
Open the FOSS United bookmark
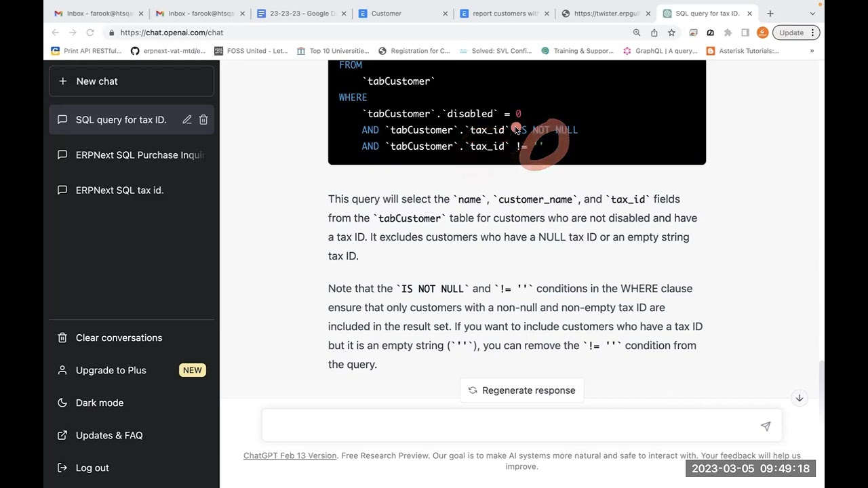251,51
